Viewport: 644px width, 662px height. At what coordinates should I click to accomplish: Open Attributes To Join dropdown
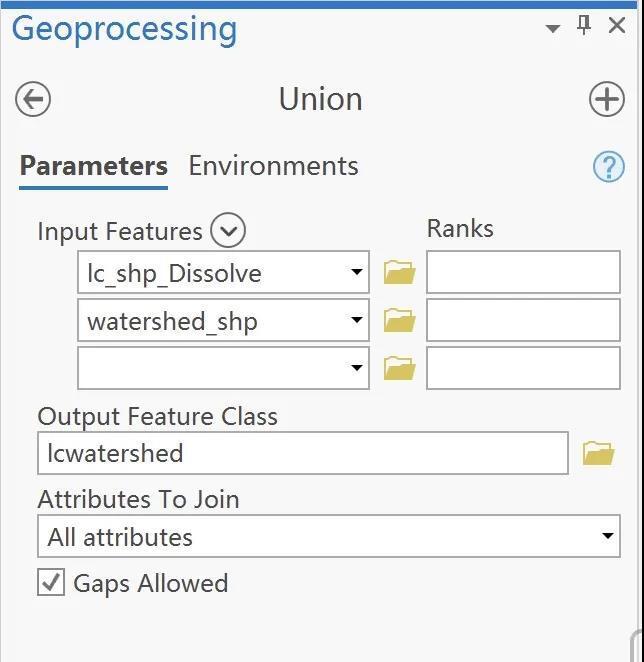(x=607, y=537)
